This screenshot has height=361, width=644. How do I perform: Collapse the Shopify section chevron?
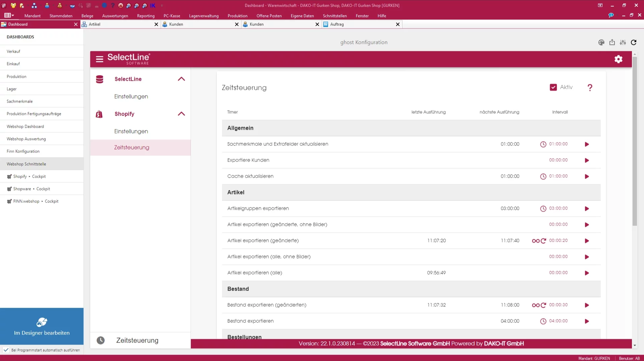[x=181, y=114]
